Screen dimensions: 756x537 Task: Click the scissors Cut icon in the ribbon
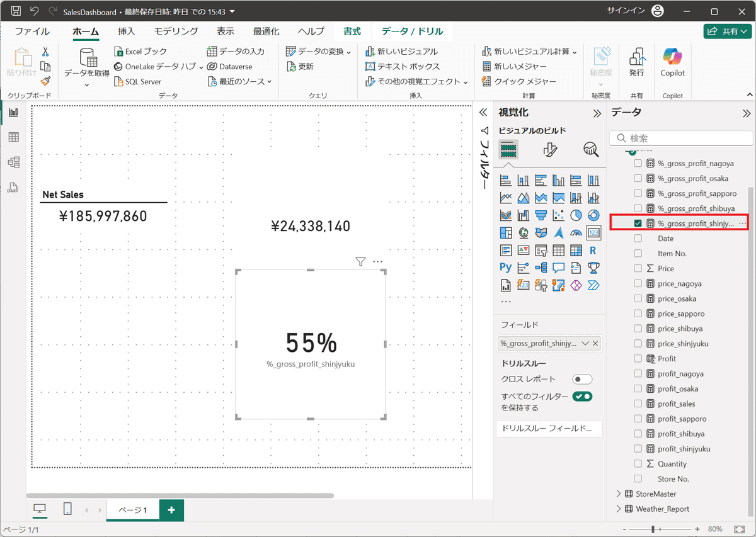(45, 52)
